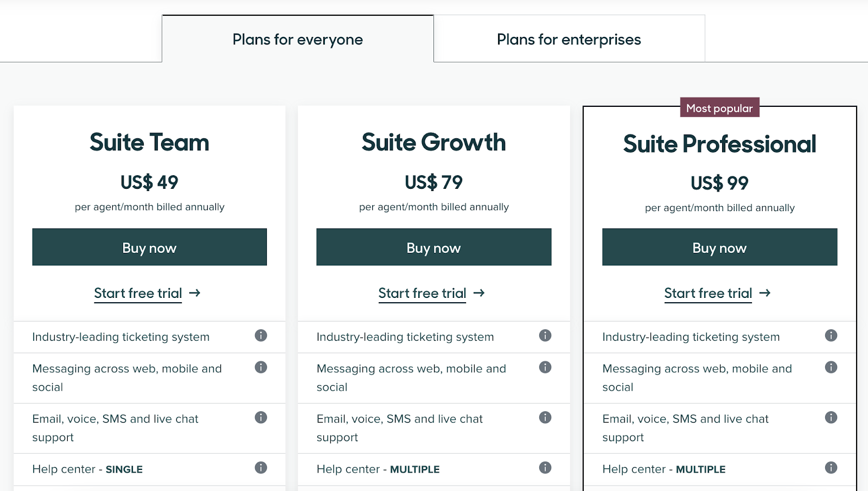Switch to Plans for everyone tab
This screenshot has width=868, height=491.
(298, 40)
